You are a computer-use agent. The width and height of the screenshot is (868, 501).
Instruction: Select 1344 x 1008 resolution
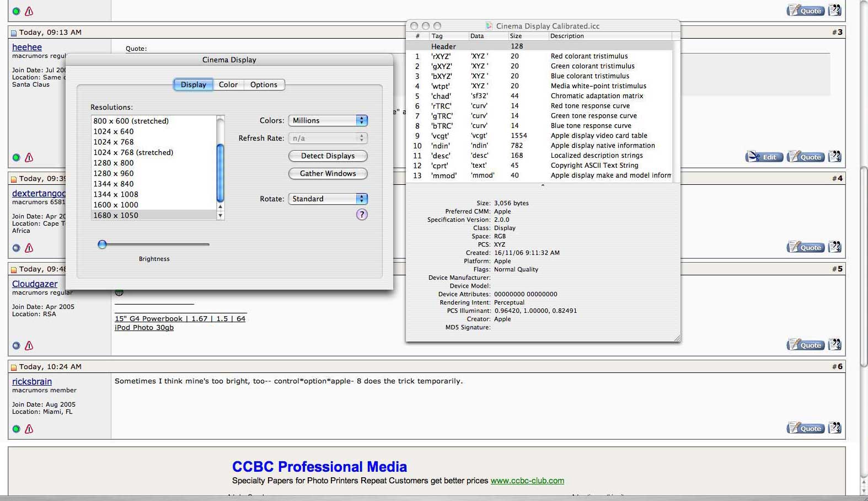pos(154,194)
